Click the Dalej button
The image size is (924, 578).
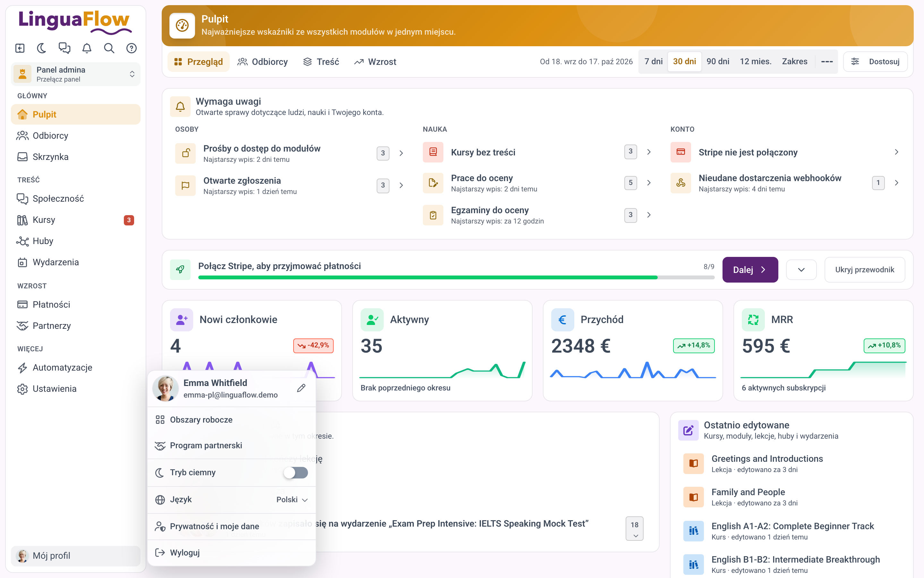click(750, 269)
